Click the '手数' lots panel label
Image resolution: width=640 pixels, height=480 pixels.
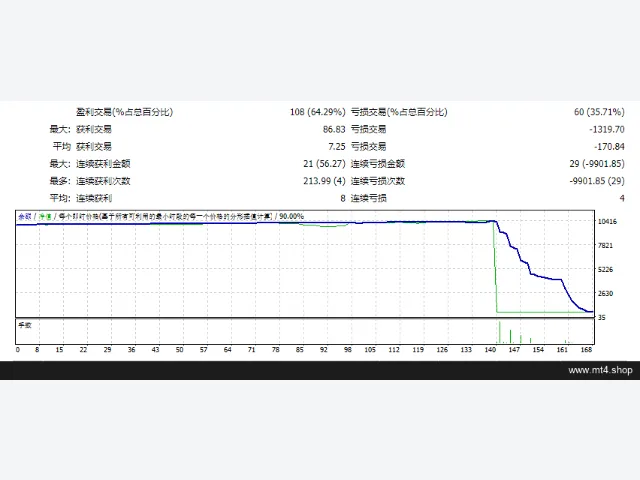(24, 325)
